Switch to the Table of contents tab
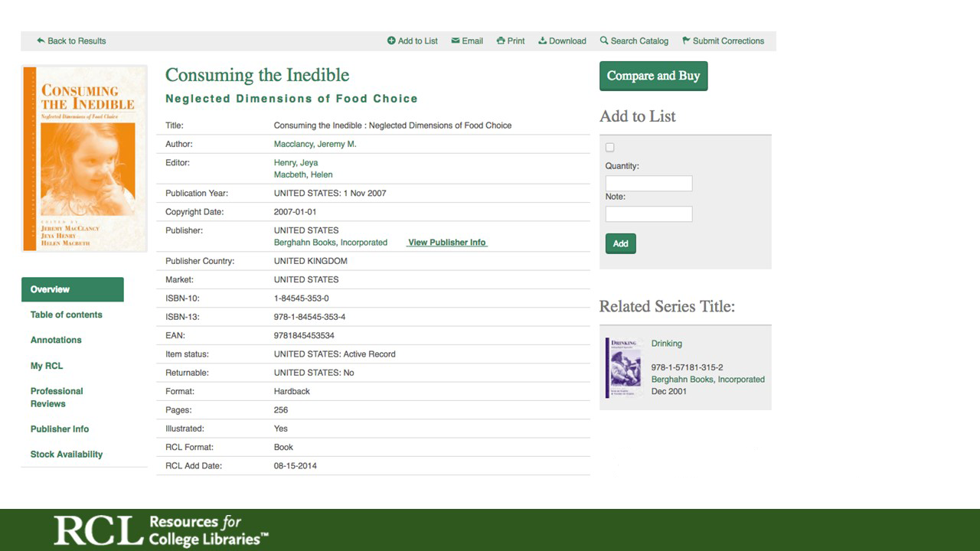The image size is (980, 551). [x=67, y=315]
